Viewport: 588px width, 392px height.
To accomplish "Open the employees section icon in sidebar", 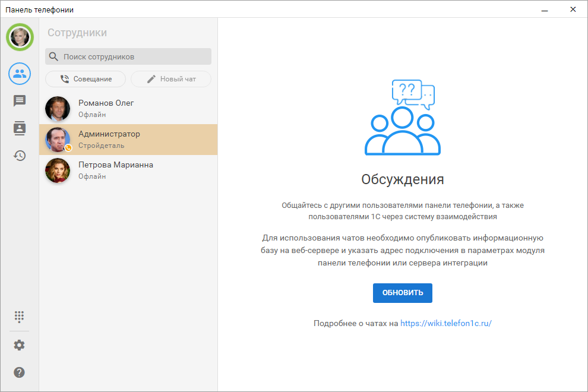I will (20, 74).
